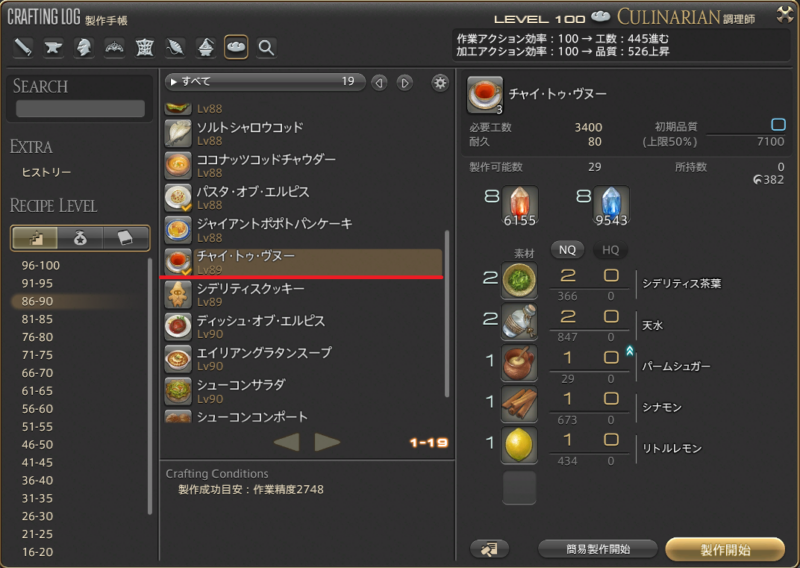
Task: Open recipe list settings gear
Action: (x=440, y=82)
